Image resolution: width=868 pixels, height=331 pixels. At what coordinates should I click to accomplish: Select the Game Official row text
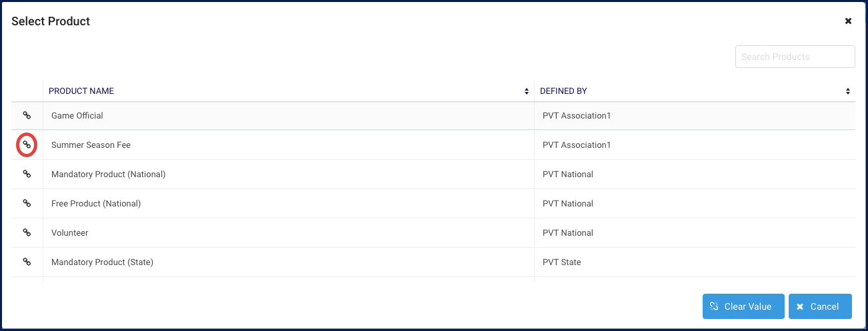point(77,116)
